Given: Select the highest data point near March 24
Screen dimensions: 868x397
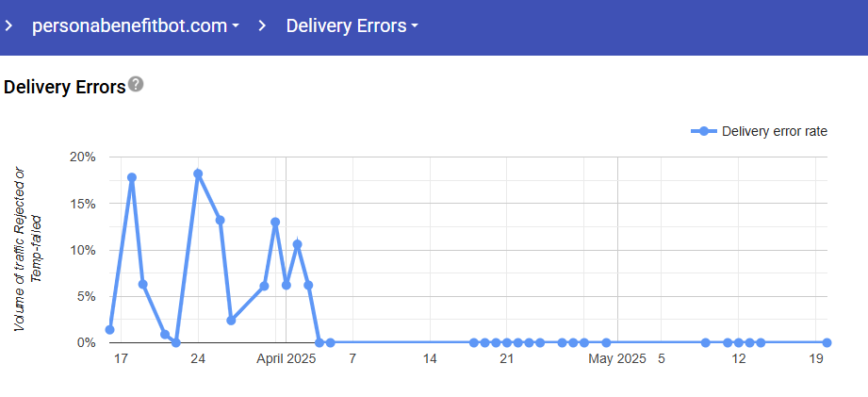Looking at the screenshot, I should point(198,174).
